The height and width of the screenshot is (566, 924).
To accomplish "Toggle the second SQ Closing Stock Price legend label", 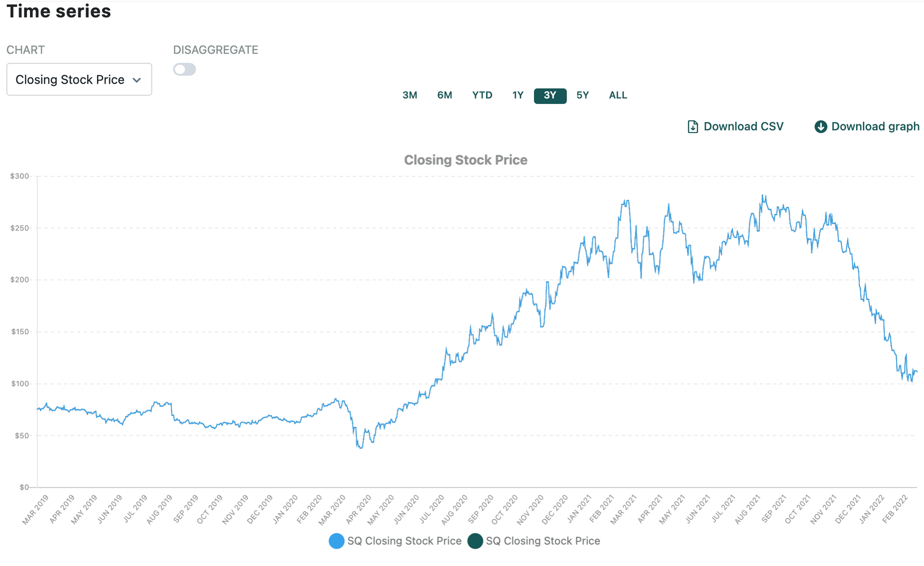I will pyautogui.click(x=543, y=541).
